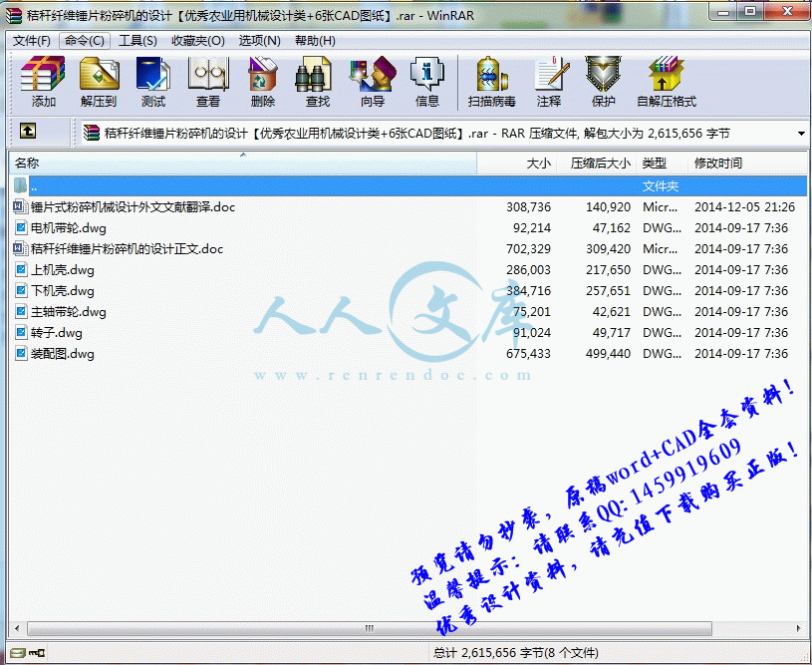The width and height of the screenshot is (812, 665).
Task: Sort by 名称 column header
Action: [242, 163]
